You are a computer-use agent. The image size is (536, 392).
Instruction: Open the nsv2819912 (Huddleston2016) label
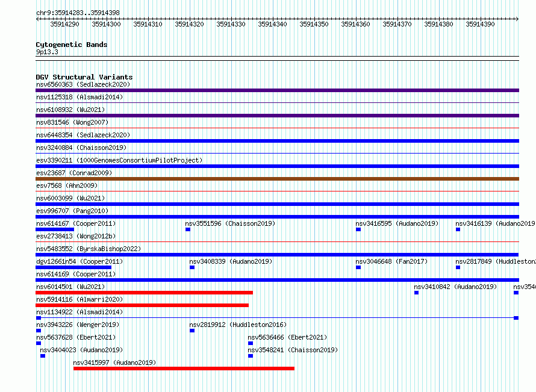[x=238, y=325]
